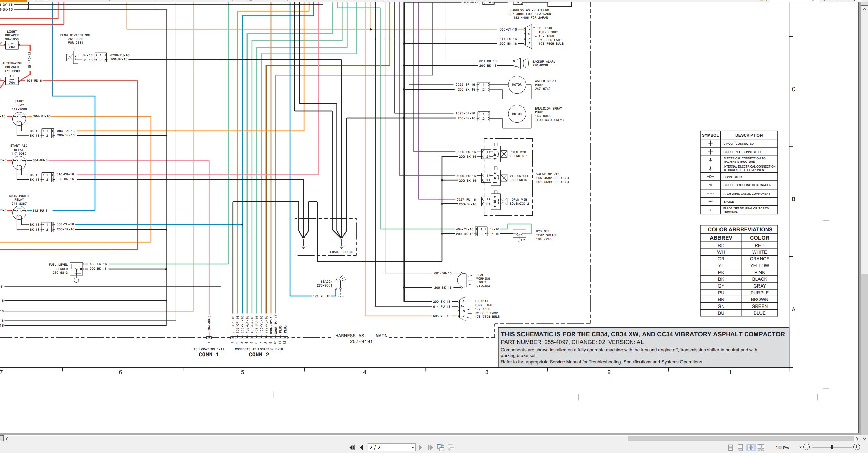The width and height of the screenshot is (868, 453).
Task: Click the WATER SPRAY PUMP label
Action: pos(545,83)
